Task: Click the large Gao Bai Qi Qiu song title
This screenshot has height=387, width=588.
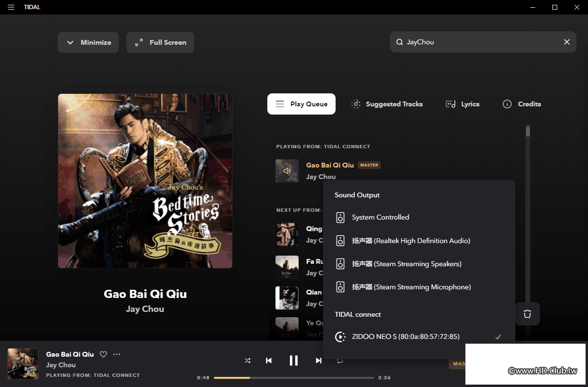Action: (x=145, y=294)
